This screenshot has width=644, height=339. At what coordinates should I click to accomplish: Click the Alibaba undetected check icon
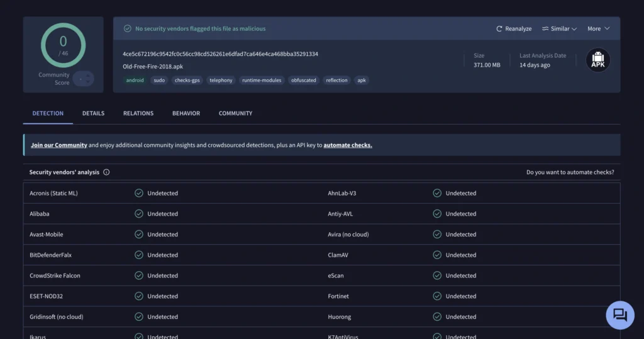139,214
